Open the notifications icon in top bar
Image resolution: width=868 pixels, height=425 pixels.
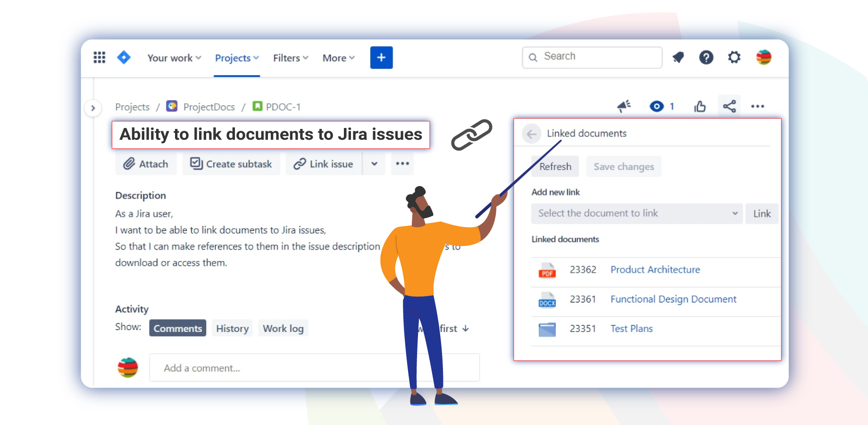click(x=678, y=58)
